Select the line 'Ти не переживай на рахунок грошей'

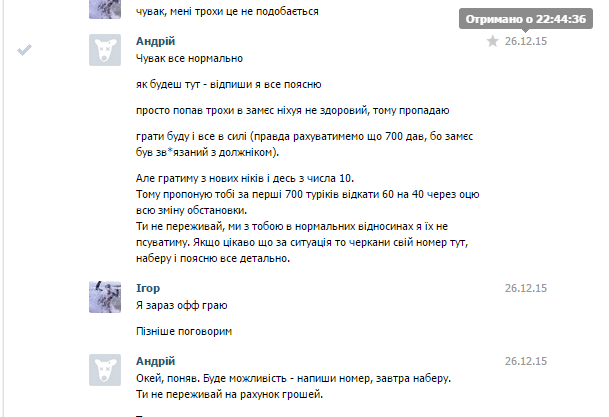(230, 394)
